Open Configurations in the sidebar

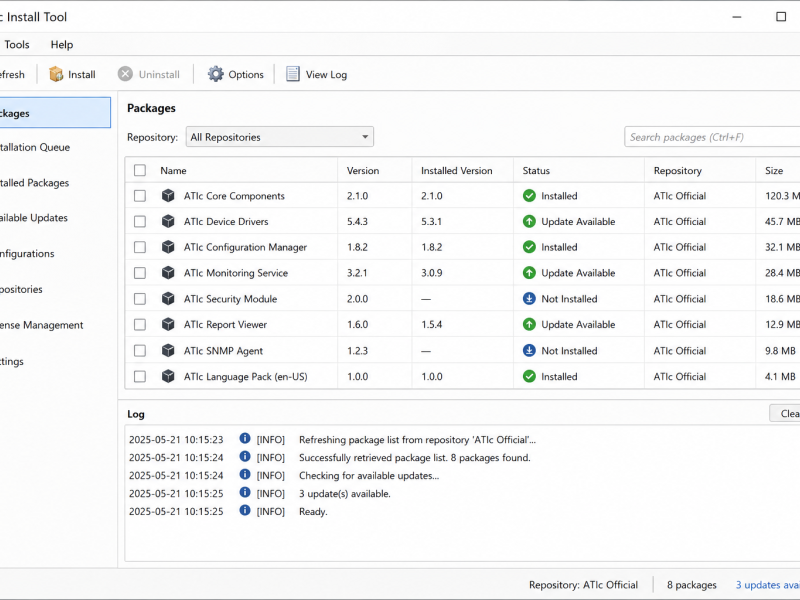27,254
